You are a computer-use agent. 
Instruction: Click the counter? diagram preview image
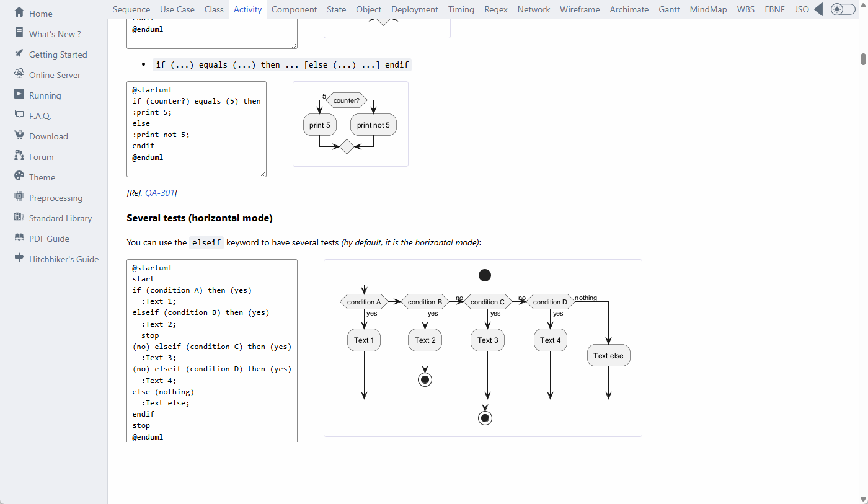[x=350, y=124]
